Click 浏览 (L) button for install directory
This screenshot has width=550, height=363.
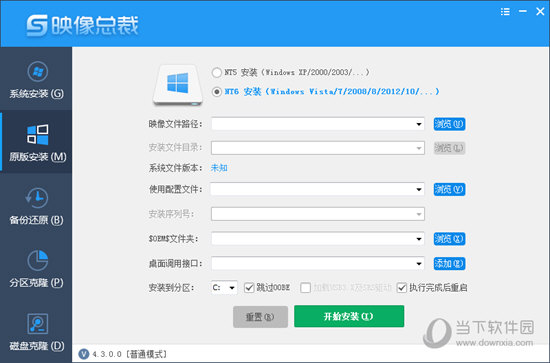point(449,148)
